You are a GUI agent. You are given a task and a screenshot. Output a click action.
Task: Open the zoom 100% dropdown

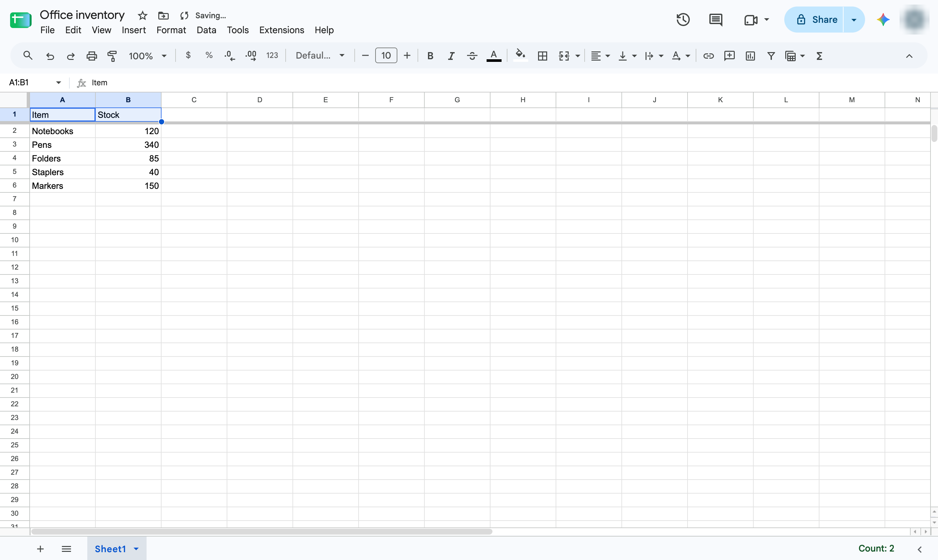pyautogui.click(x=148, y=56)
